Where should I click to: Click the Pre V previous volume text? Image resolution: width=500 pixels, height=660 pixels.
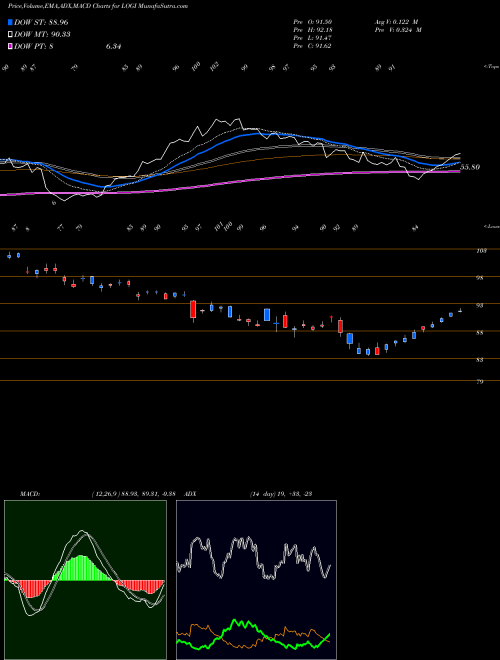(x=398, y=30)
